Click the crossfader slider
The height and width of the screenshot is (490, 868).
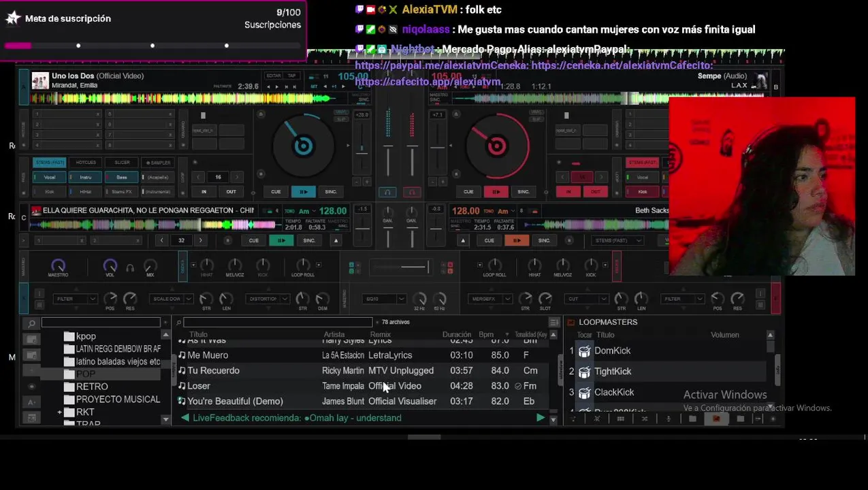401,267
